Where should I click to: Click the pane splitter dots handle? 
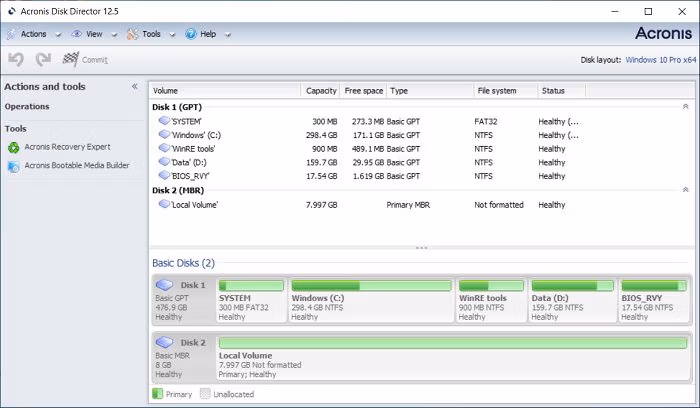pyautogui.click(x=422, y=248)
